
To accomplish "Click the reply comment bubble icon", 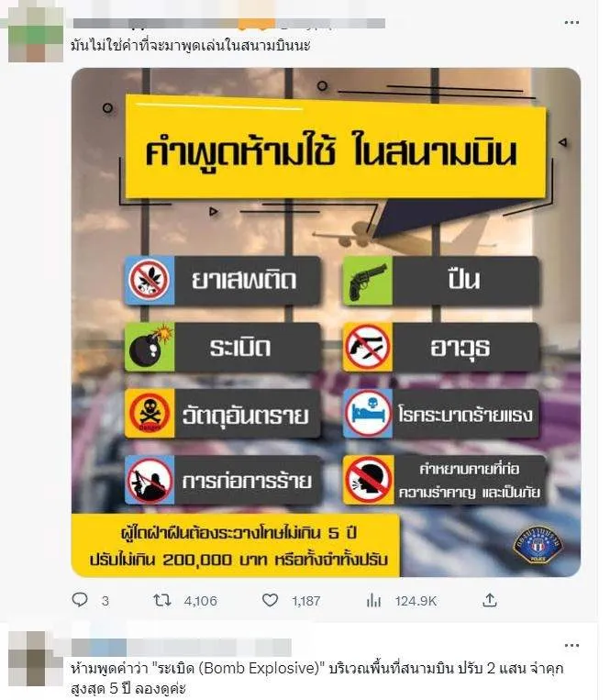I will click(80, 600).
